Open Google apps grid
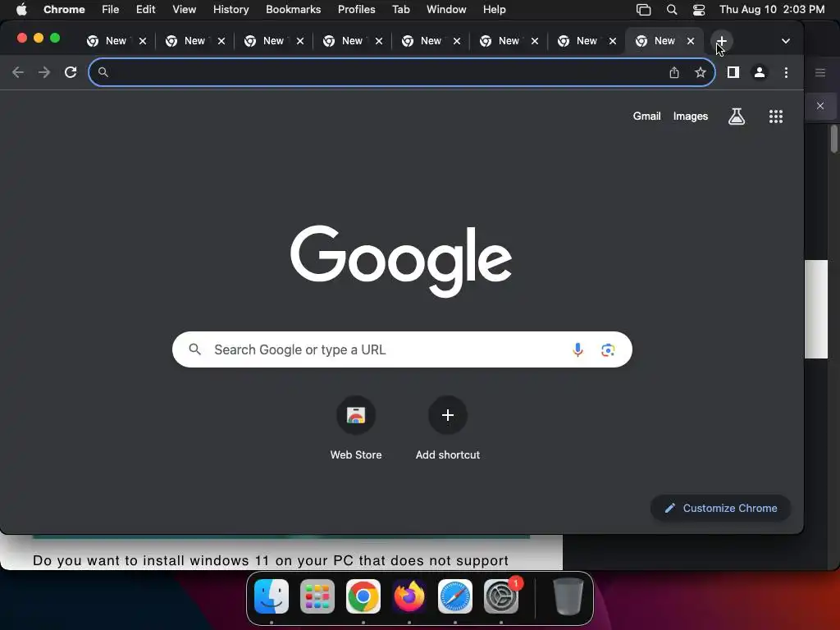The image size is (840, 630). click(x=776, y=116)
